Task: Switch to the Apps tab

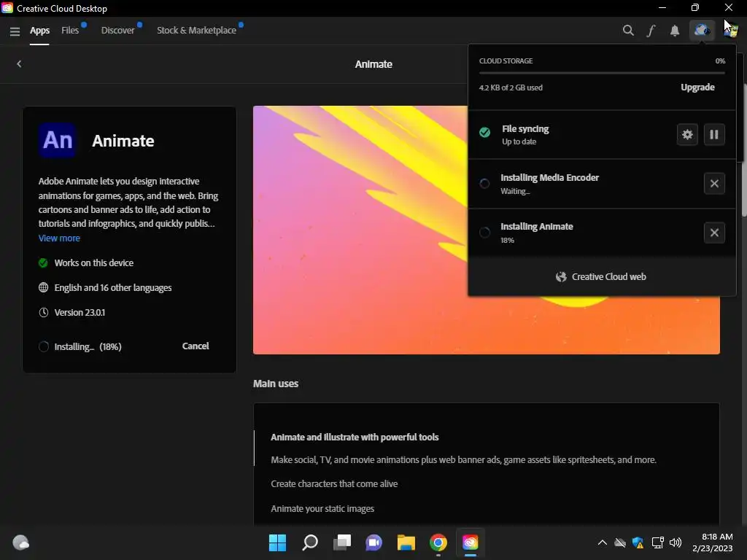Action: pyautogui.click(x=39, y=31)
